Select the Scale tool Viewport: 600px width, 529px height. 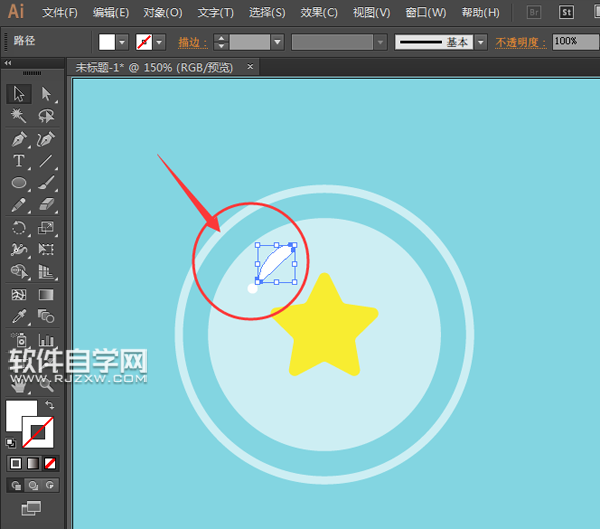click(46, 228)
